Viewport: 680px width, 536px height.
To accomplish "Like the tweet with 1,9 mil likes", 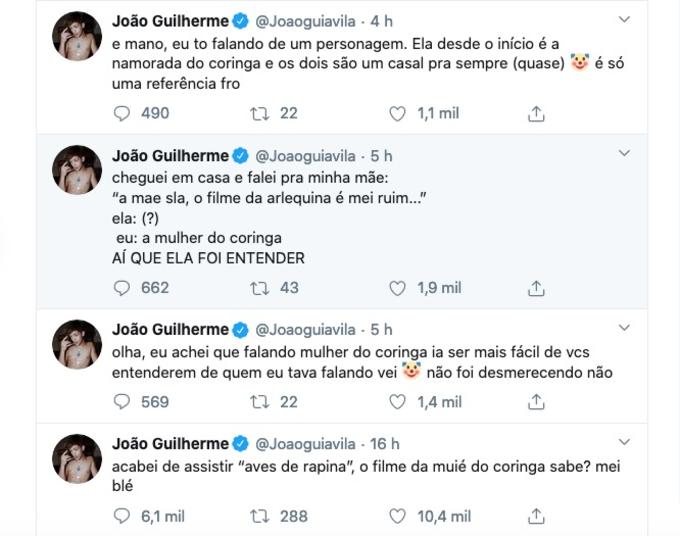I will (397, 288).
